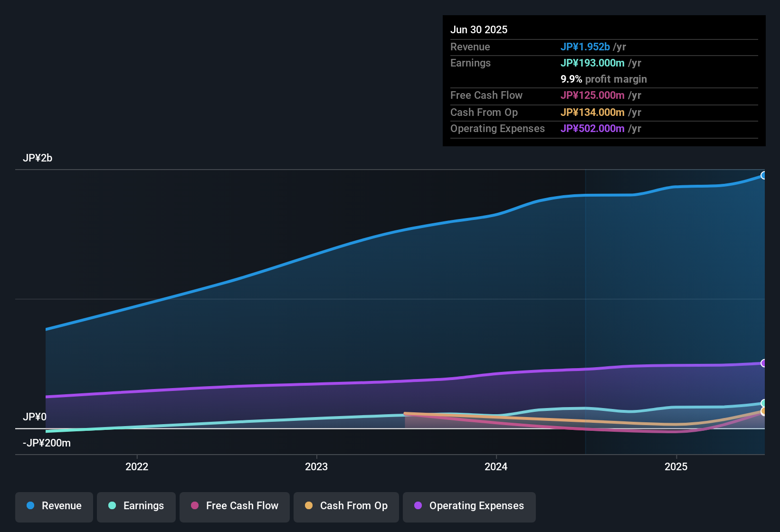Click the JP¥502.000m operating expenses value
Screen dimensions: 780x532
pos(592,128)
